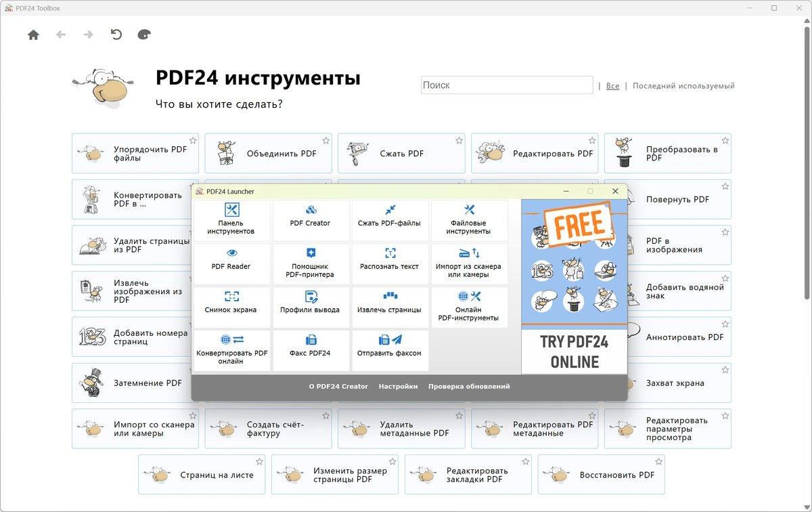This screenshot has width=812, height=512.
Task: Open Настройки in launcher footer
Action: (x=398, y=387)
